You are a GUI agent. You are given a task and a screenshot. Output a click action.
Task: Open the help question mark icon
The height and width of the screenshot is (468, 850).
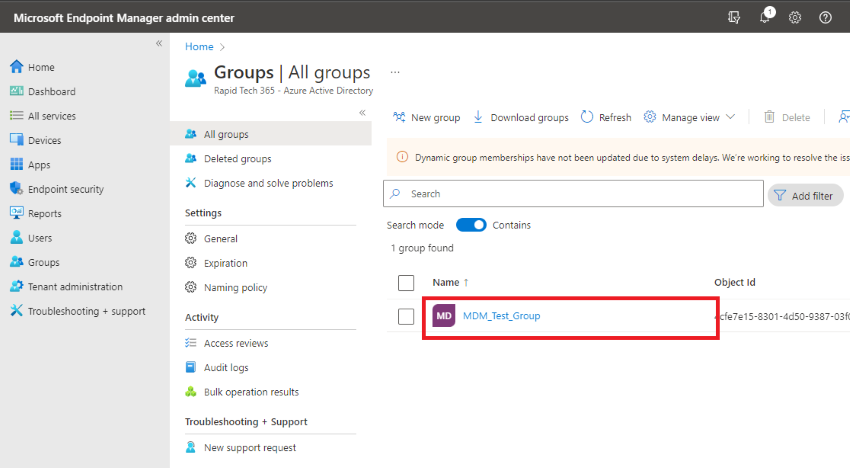coord(825,17)
